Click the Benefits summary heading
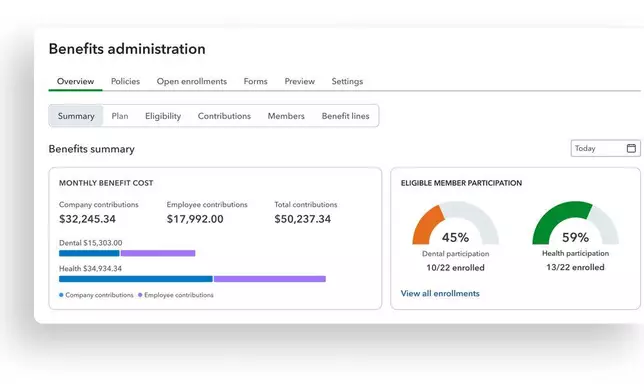The height and width of the screenshot is (392, 644). pos(92,149)
